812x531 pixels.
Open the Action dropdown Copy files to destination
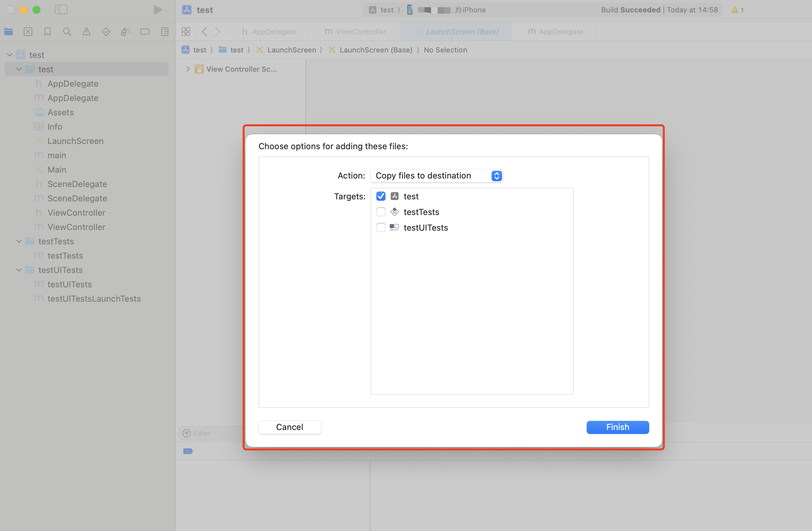pos(437,176)
